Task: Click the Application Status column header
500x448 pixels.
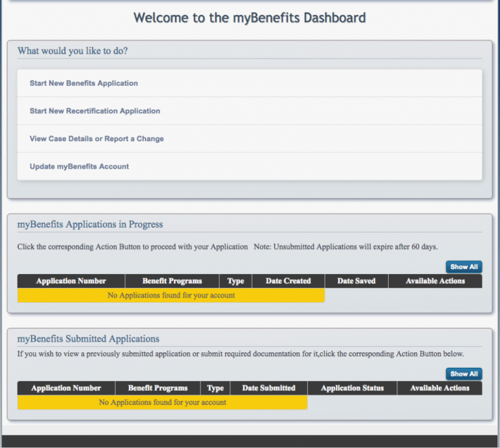Action: pyautogui.click(x=352, y=388)
